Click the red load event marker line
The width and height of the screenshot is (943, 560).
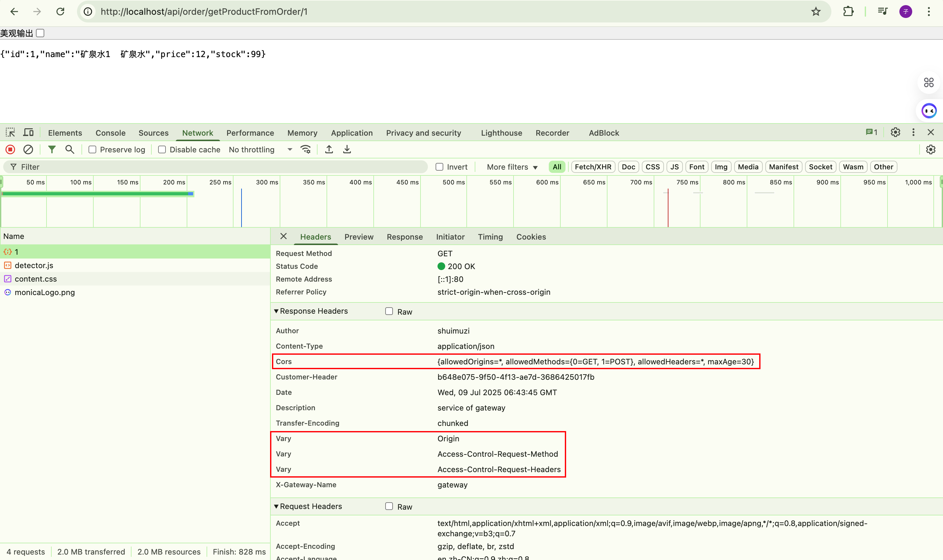pyautogui.click(x=667, y=208)
